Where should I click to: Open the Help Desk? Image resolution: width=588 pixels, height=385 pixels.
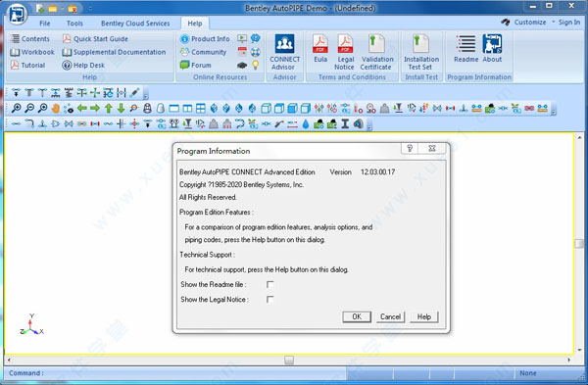click(x=83, y=66)
